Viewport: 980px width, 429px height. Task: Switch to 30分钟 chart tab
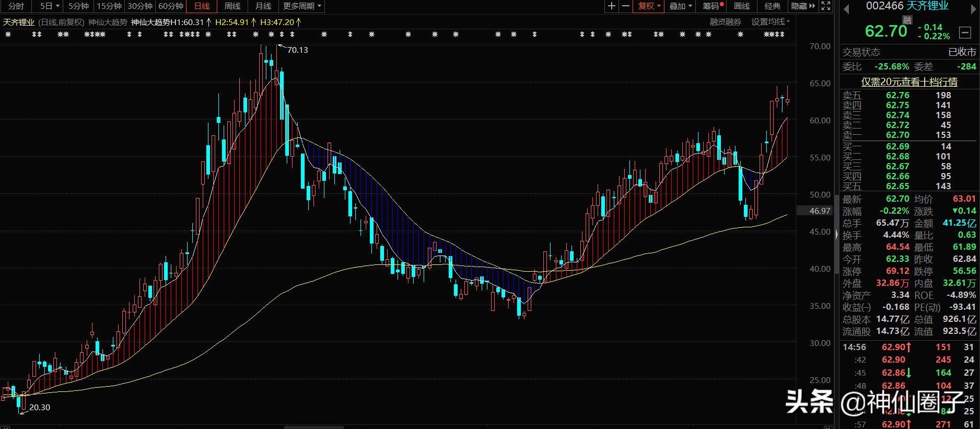(140, 6)
